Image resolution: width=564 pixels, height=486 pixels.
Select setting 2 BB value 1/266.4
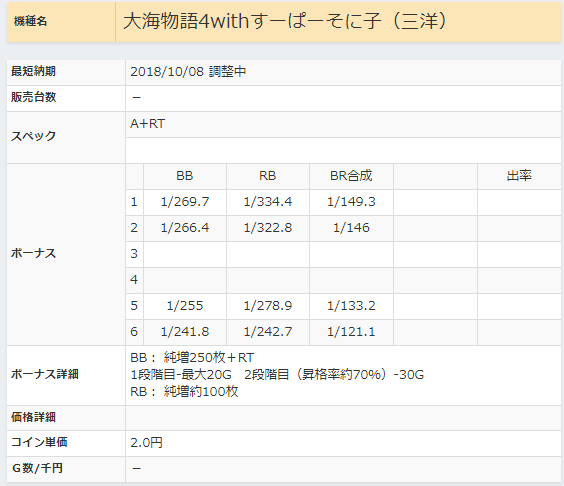click(x=185, y=228)
